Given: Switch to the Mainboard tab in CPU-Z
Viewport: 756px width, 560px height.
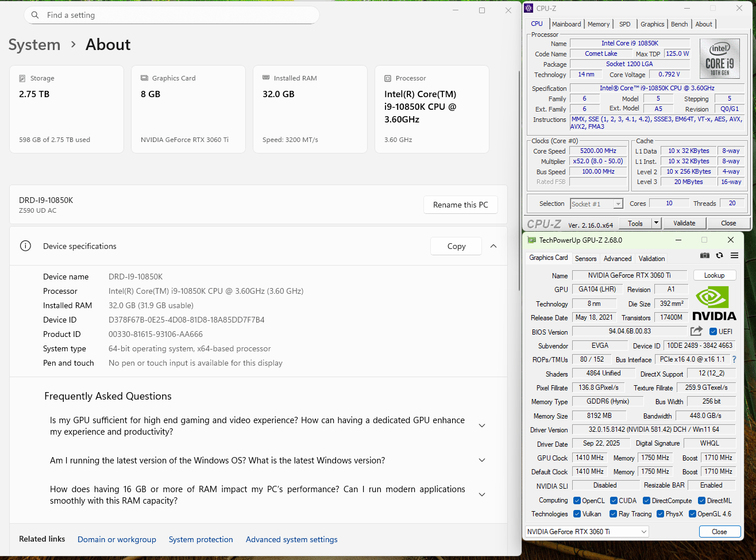Looking at the screenshot, I should [566, 24].
